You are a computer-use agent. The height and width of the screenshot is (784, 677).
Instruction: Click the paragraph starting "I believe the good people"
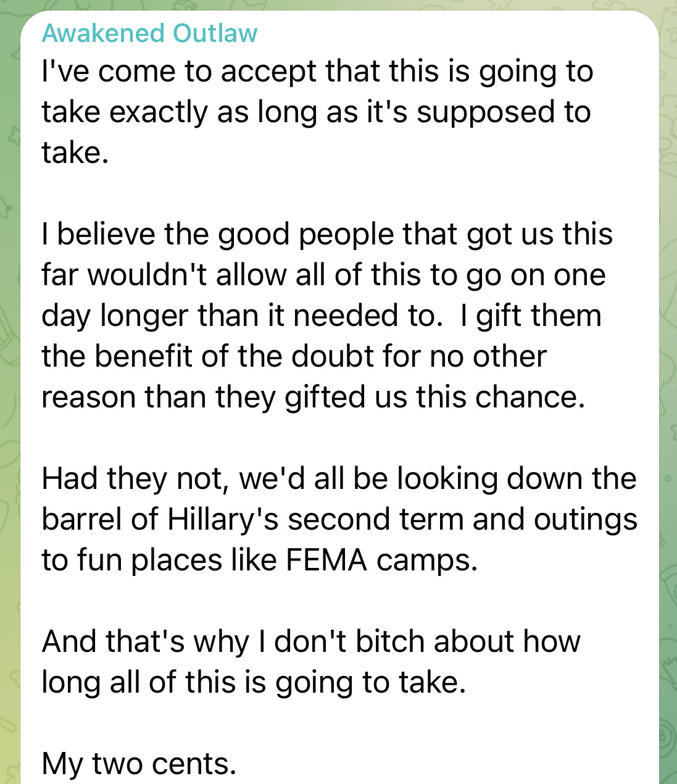[x=326, y=315]
